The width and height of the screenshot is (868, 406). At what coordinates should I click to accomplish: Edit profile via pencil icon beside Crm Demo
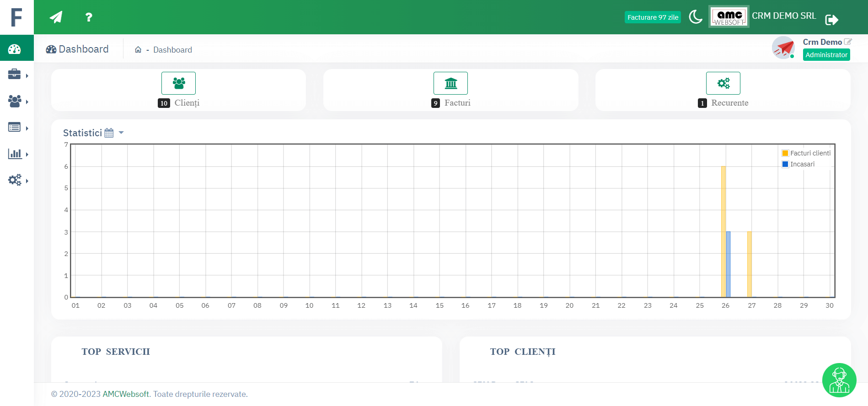tap(848, 42)
